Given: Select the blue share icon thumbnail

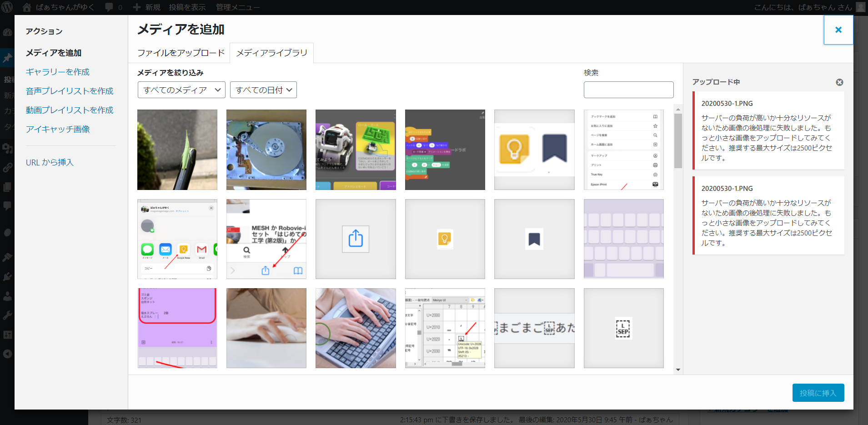Looking at the screenshot, I should (356, 239).
